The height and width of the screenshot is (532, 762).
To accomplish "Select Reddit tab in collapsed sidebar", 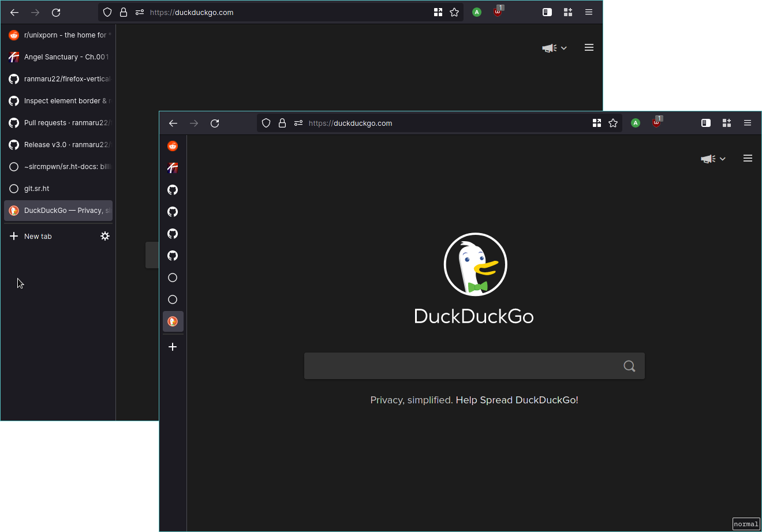I will (173, 146).
